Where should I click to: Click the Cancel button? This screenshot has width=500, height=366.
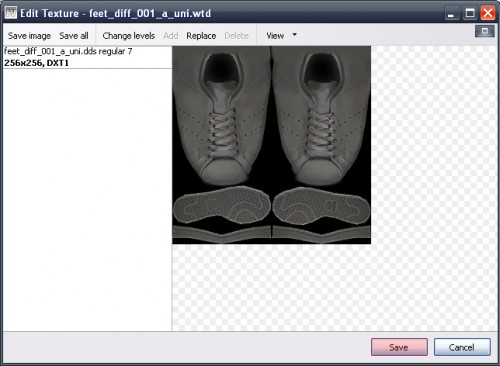(462, 347)
